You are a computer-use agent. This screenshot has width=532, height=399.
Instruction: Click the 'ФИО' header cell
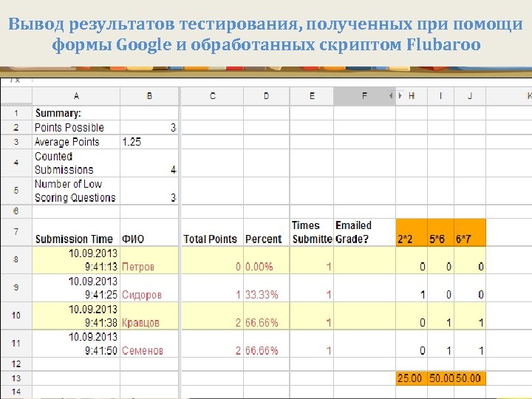tap(149, 233)
